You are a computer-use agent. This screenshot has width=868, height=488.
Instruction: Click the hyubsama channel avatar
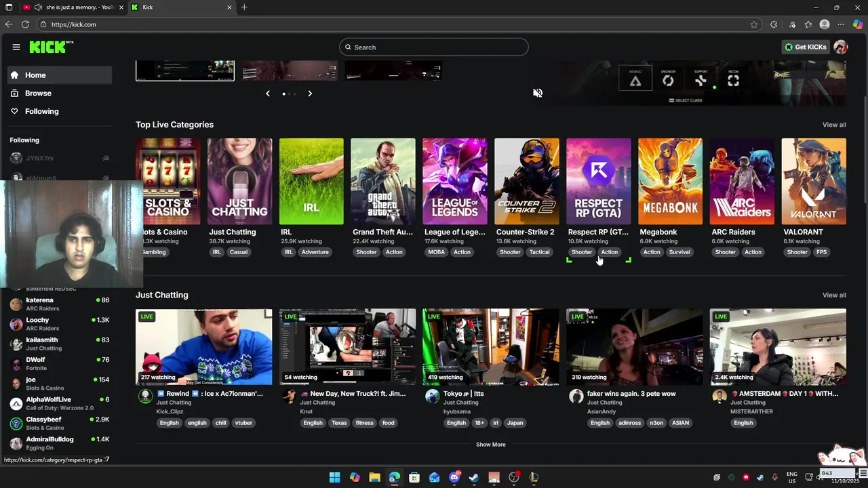(x=433, y=396)
